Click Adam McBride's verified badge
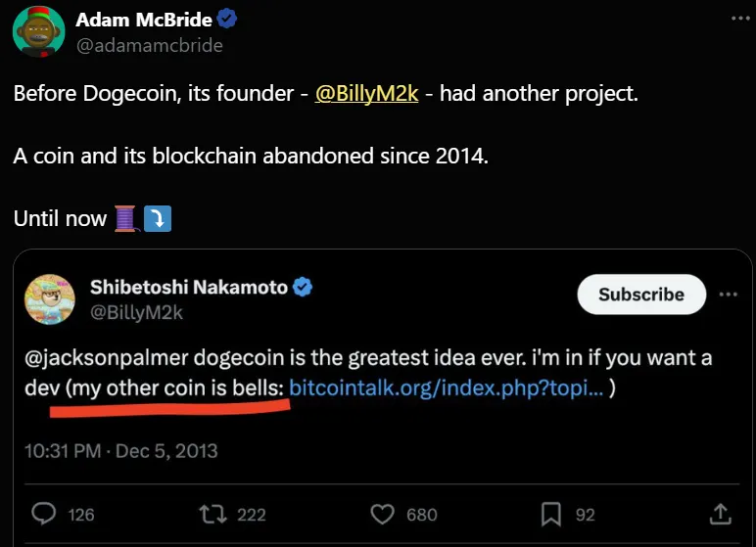Viewport: 756px width, 547px height. click(226, 19)
